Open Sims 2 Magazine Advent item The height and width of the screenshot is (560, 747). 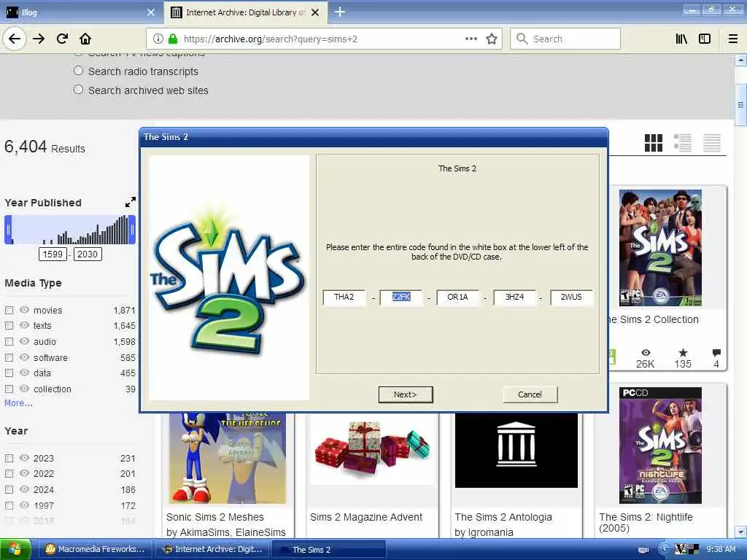366,517
